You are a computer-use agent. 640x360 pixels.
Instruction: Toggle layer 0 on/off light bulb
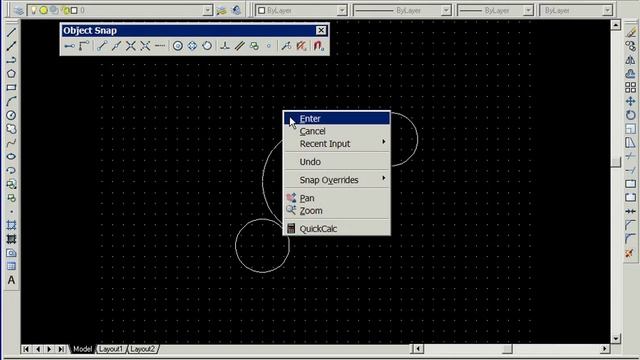(x=33, y=10)
